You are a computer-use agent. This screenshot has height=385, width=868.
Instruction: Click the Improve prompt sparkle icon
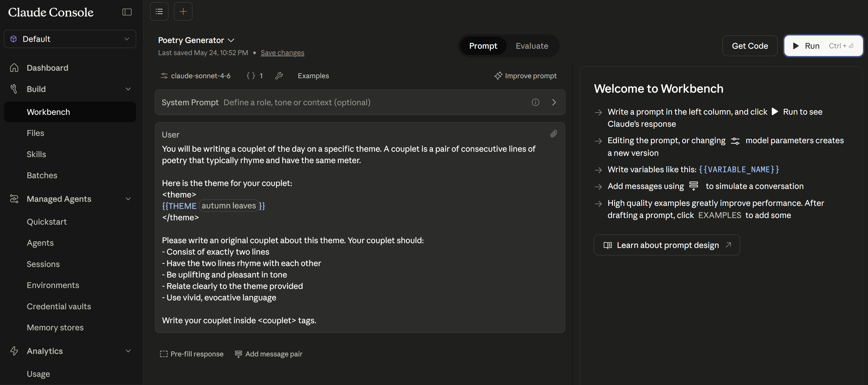point(498,75)
